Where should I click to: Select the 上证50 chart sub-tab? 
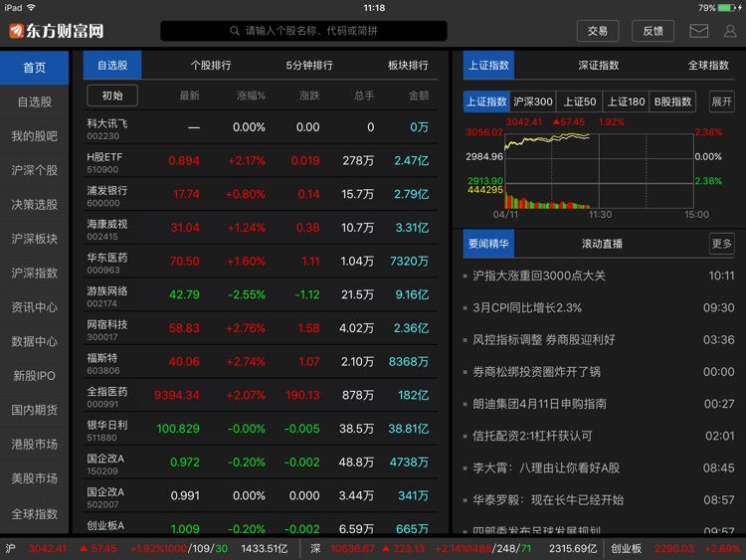coord(580,101)
